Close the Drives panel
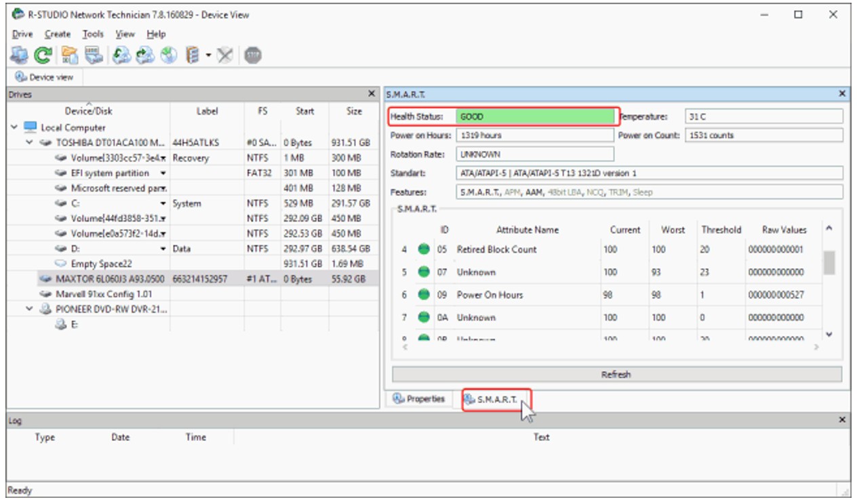The width and height of the screenshot is (857, 504). click(x=371, y=94)
